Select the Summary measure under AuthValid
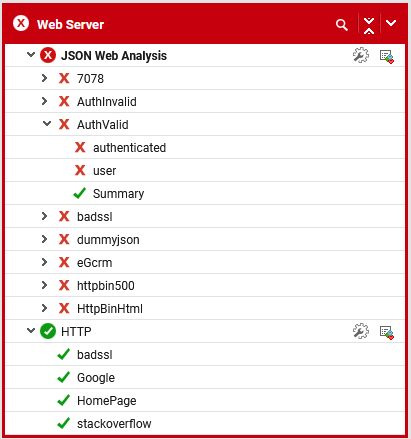This screenshot has height=439, width=411. (x=118, y=194)
